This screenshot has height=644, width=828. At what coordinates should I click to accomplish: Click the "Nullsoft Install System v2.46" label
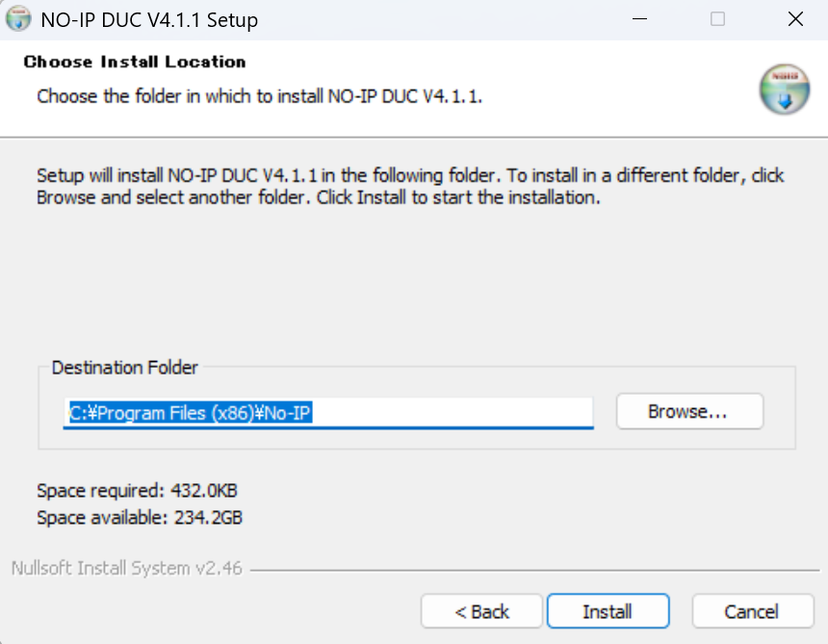coord(127,568)
